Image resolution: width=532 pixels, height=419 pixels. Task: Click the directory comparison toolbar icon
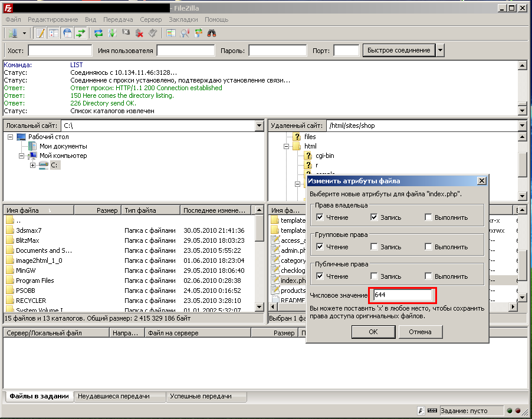coord(185,33)
